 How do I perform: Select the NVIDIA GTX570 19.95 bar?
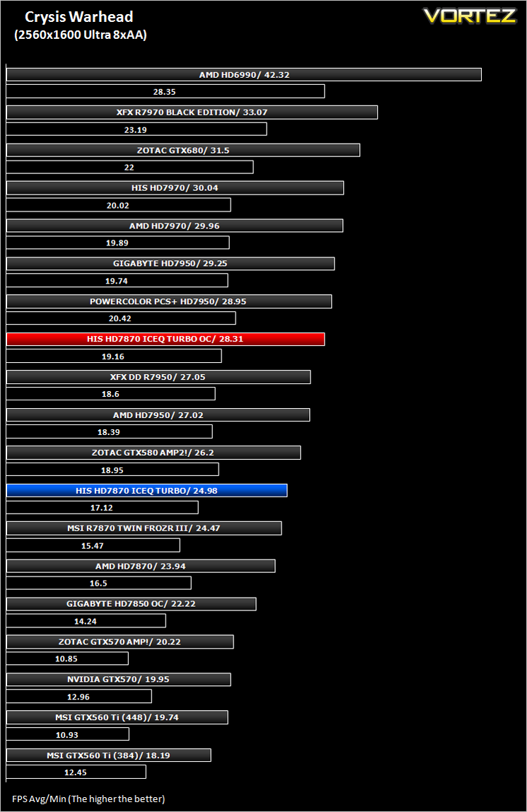point(119,680)
